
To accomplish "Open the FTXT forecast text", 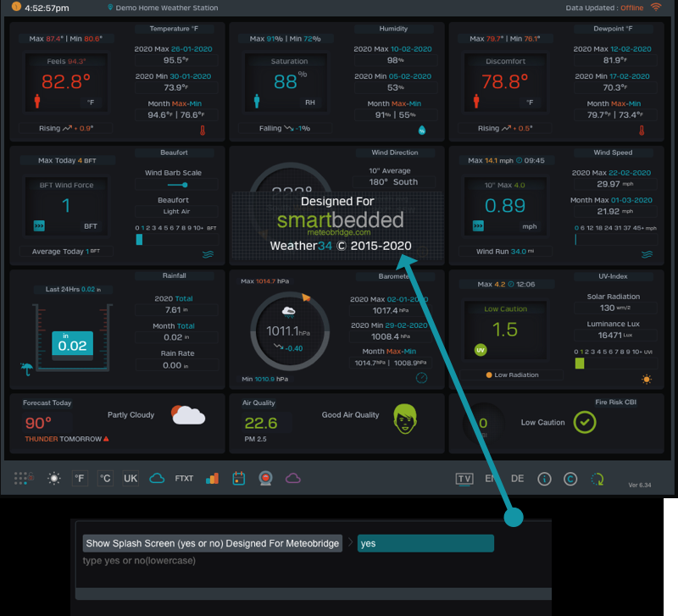I will (184, 479).
